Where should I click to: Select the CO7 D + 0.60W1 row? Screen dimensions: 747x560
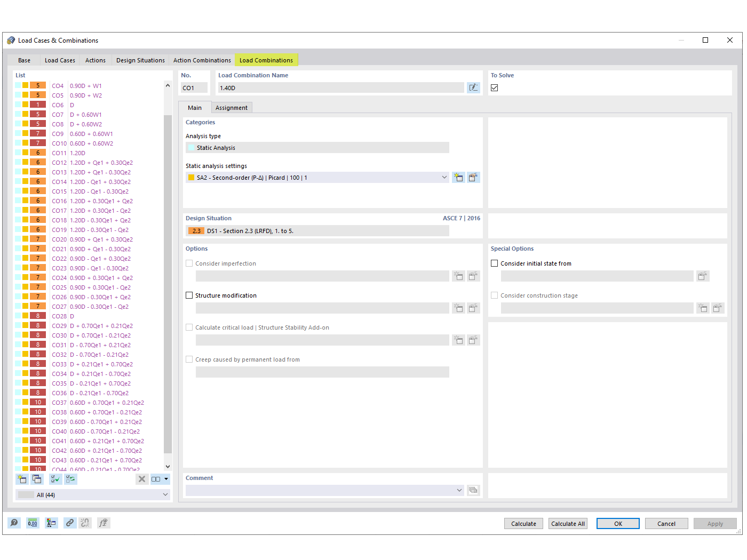(x=89, y=115)
